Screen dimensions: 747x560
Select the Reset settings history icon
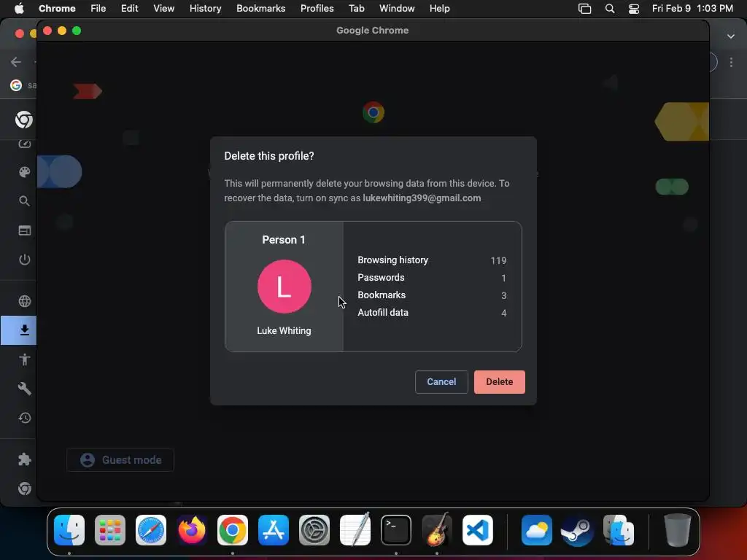click(x=25, y=418)
